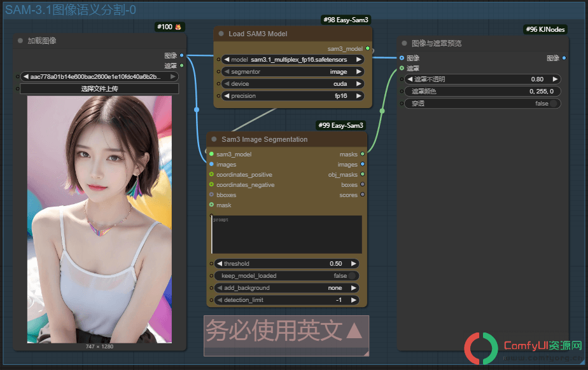Decrease detection_limit with left arrow

coord(220,299)
